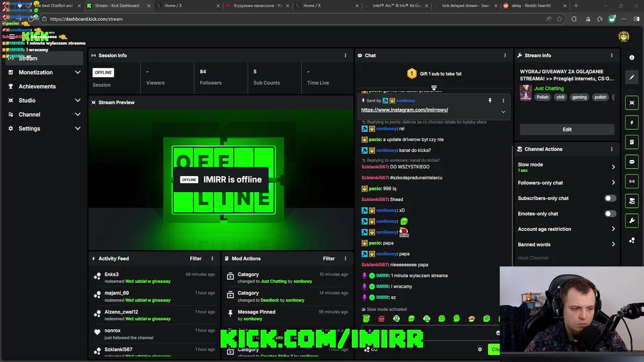Toggle the stream preview widget icon
Viewport: 644px width, 362px height.
(632, 103)
